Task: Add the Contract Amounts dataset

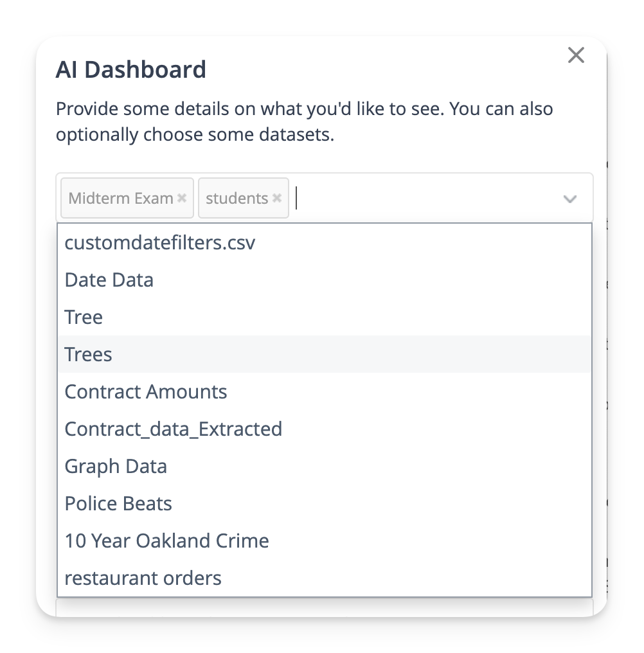Action: pos(146,392)
